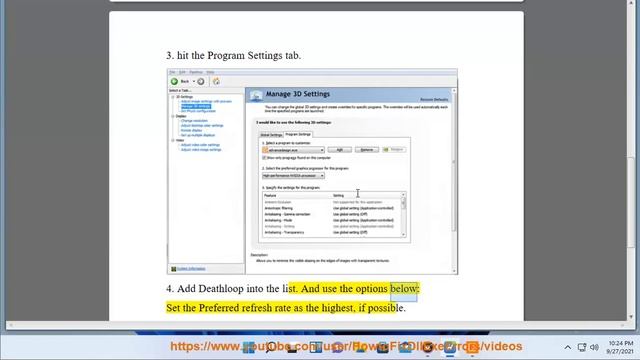Click the document vertical scrollbar down arrow

pyautogui.click(x=631, y=317)
